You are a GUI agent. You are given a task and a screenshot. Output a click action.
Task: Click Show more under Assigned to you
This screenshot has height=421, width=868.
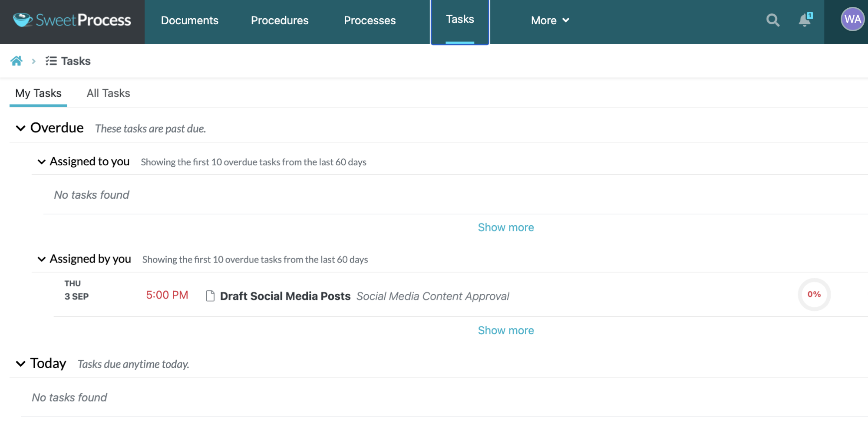click(x=506, y=227)
